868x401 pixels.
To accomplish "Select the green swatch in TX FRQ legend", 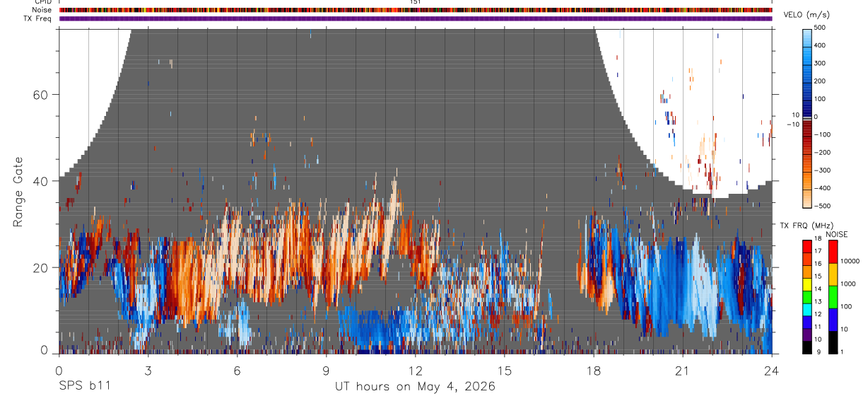I will [807, 296].
